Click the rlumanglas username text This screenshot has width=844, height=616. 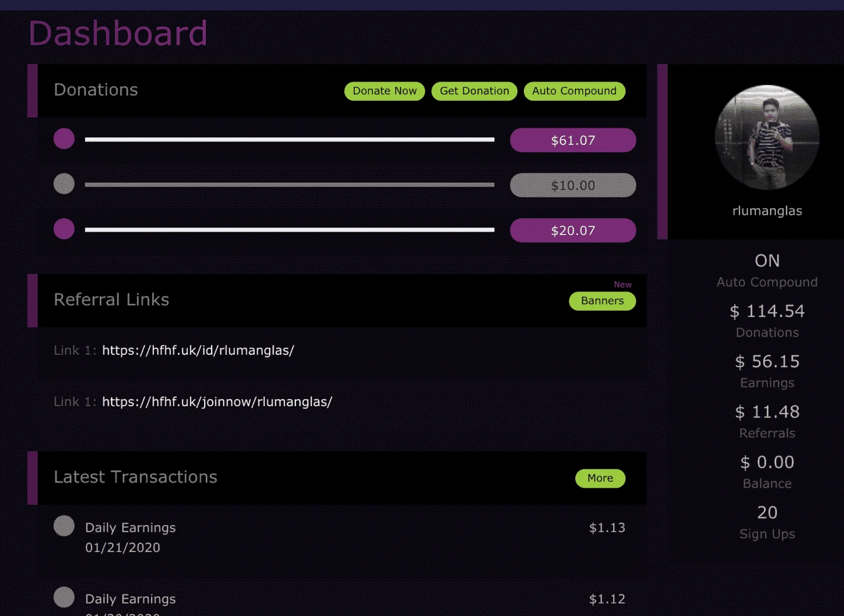coord(767,211)
